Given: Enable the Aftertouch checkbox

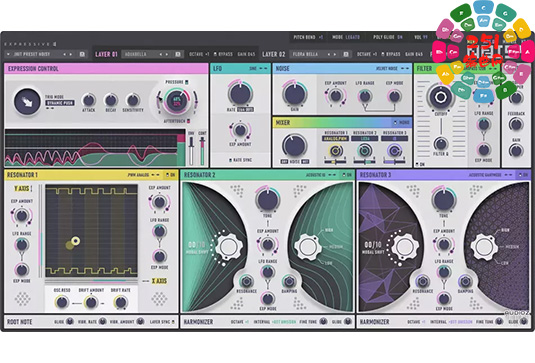Looking at the screenshot, I should click(188, 121).
